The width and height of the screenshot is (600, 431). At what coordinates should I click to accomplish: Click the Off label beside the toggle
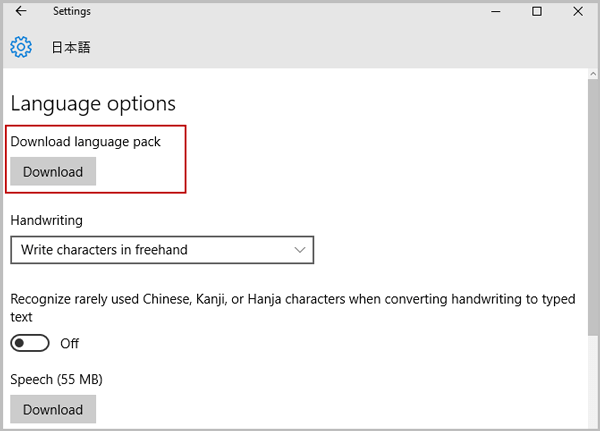(69, 343)
